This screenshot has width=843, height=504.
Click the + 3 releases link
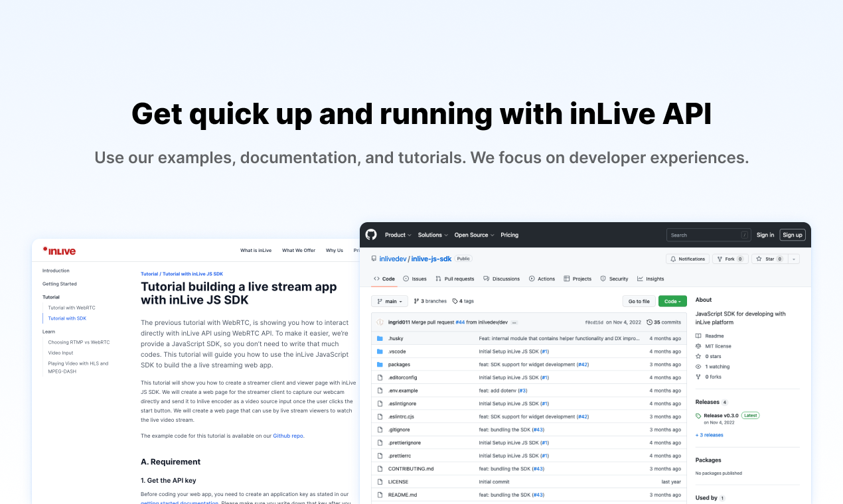(x=710, y=435)
